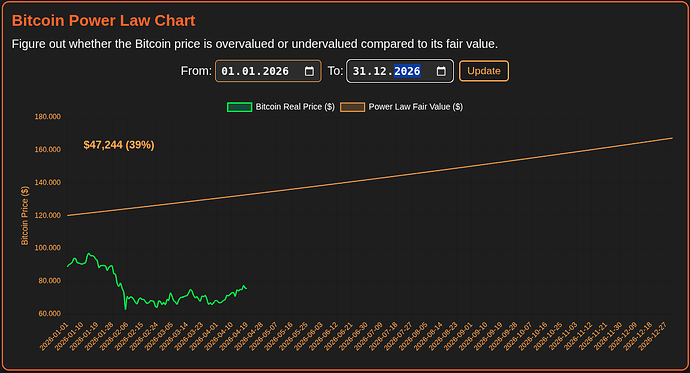Click the 2026-12-27 x-axis date label

pyautogui.click(x=653, y=336)
